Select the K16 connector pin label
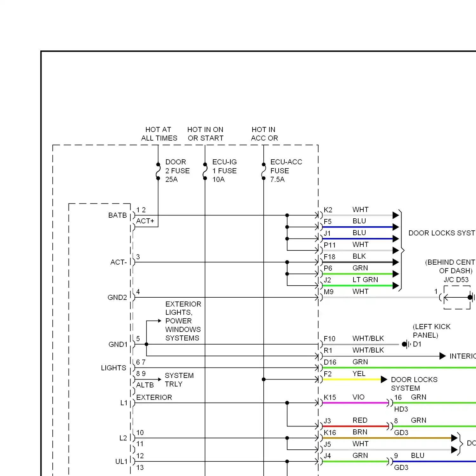This screenshot has height=476, width=476. pyautogui.click(x=330, y=433)
